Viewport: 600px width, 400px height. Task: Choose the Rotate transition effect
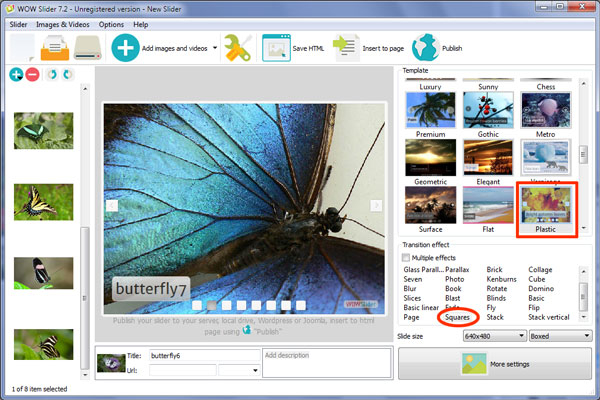click(497, 289)
